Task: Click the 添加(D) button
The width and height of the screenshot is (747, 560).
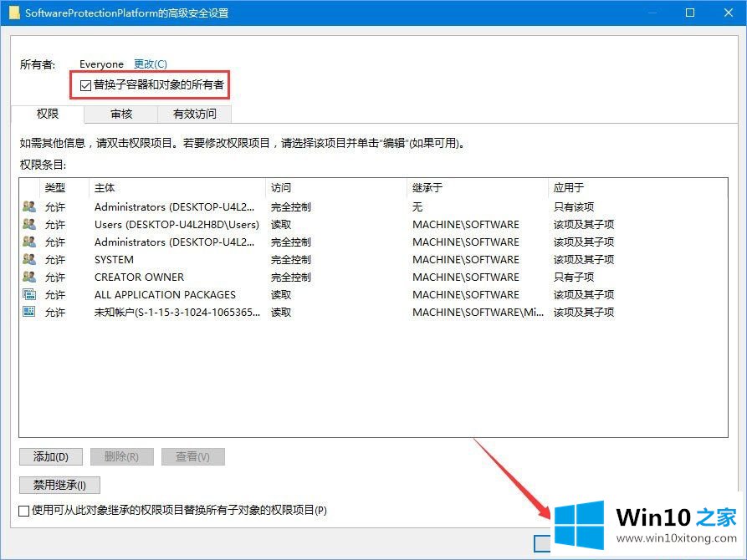Action: [x=51, y=456]
